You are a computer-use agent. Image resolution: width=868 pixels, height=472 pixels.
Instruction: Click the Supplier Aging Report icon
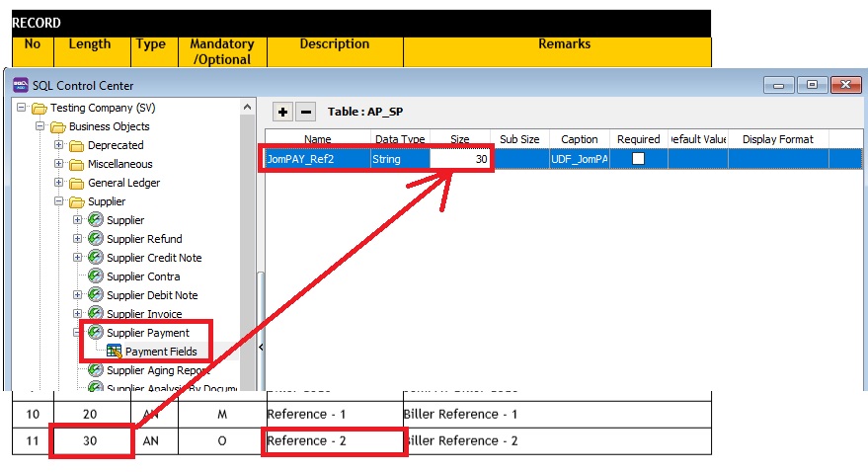(x=96, y=370)
